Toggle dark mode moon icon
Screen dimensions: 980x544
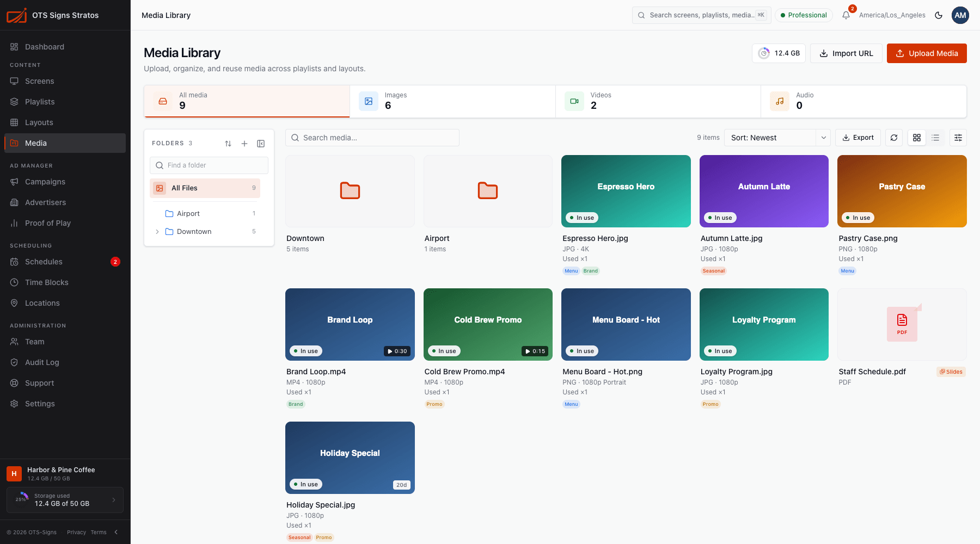click(939, 15)
